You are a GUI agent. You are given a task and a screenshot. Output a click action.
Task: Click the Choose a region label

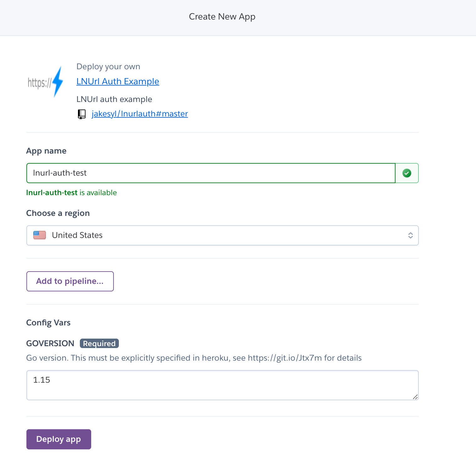click(x=58, y=213)
